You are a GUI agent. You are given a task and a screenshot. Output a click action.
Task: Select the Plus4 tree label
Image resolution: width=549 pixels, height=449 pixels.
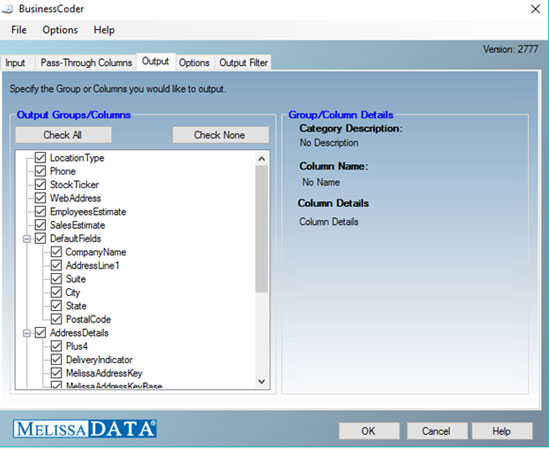[77, 346]
